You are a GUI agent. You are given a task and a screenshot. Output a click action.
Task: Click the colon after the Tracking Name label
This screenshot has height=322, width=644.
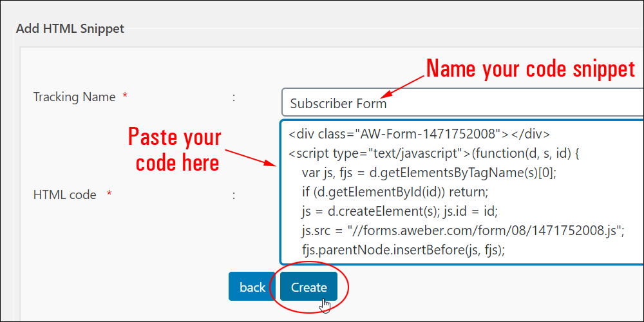tap(234, 97)
